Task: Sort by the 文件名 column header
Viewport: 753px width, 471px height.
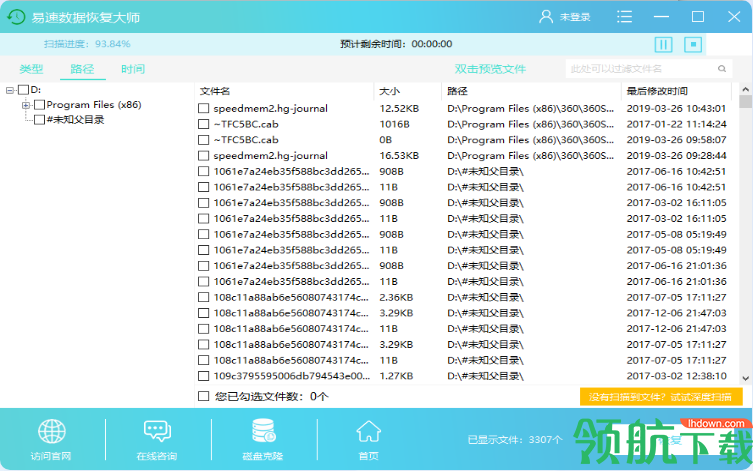Action: click(x=215, y=91)
